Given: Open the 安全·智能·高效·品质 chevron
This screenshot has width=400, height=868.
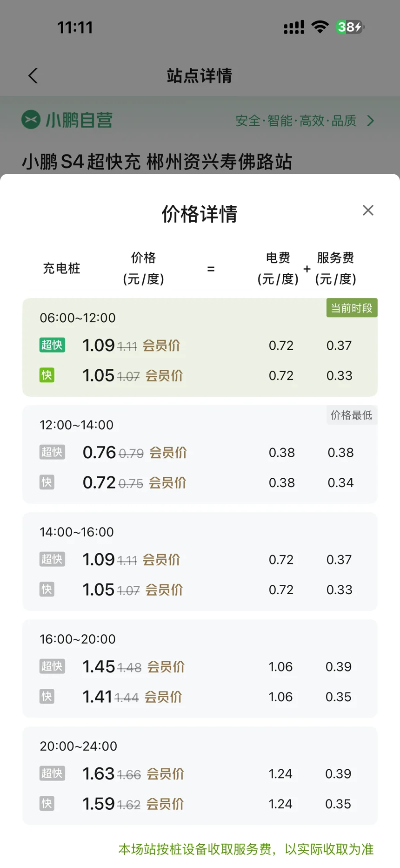Looking at the screenshot, I should click(371, 121).
